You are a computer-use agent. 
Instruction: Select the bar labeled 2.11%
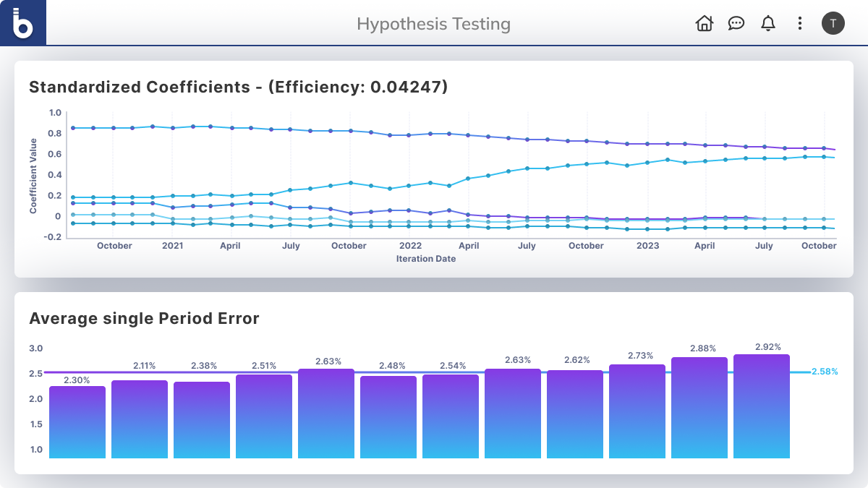coord(140,419)
